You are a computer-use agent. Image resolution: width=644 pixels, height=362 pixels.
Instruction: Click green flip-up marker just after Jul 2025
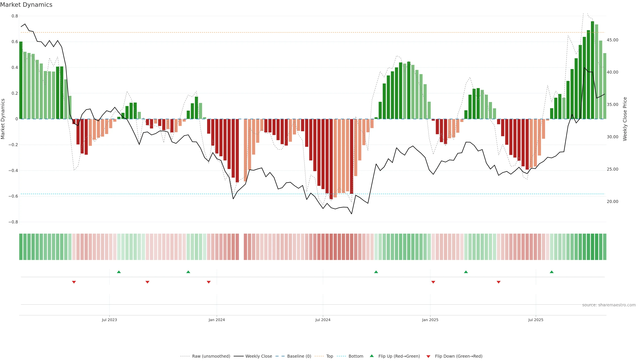551,272
